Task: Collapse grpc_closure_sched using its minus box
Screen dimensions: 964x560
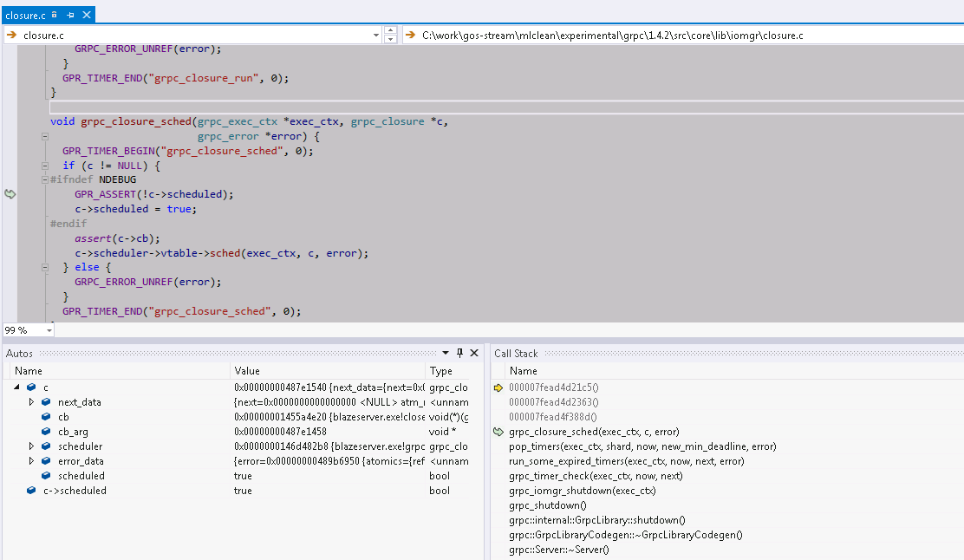Action: pos(44,136)
